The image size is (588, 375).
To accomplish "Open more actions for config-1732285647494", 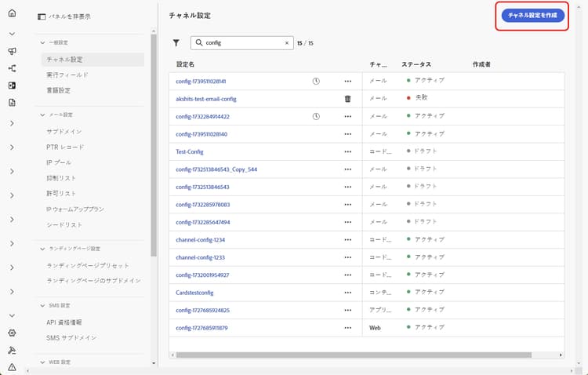I will pyautogui.click(x=347, y=222).
